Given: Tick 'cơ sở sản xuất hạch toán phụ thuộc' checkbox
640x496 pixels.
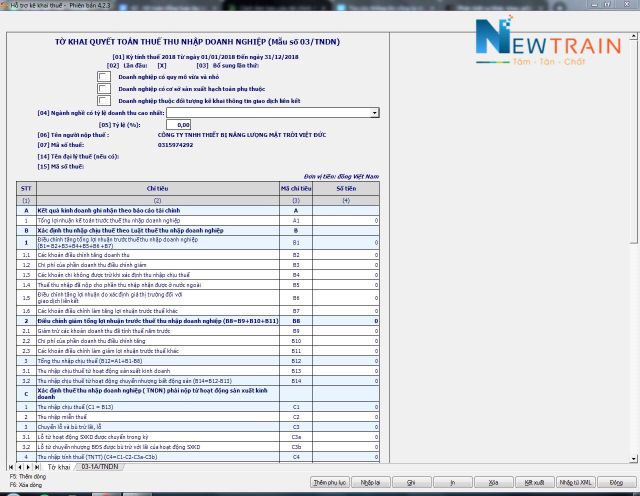Looking at the screenshot, I should [x=104, y=89].
